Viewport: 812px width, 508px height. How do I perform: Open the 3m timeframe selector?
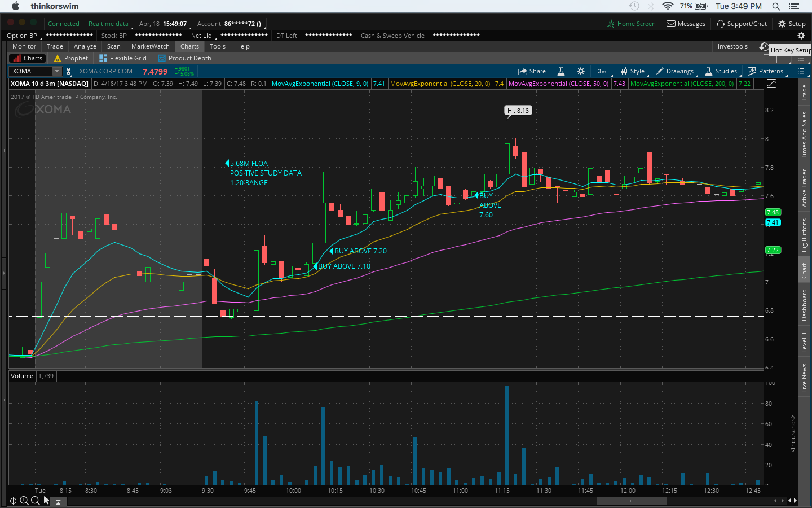pos(602,71)
